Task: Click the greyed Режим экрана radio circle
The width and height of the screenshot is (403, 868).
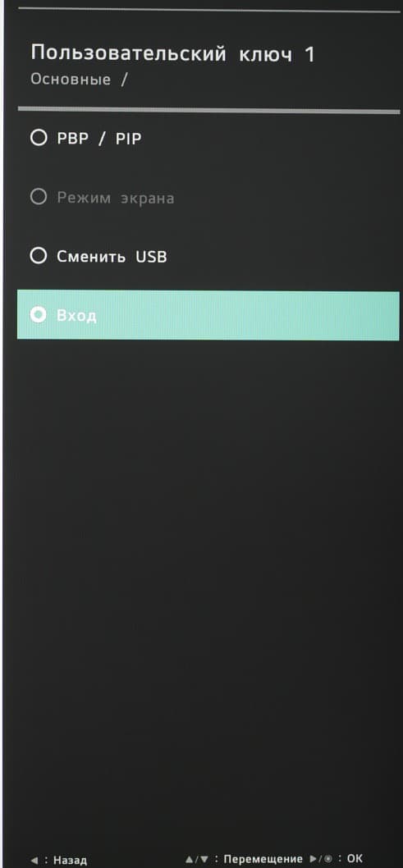Action: tap(39, 197)
